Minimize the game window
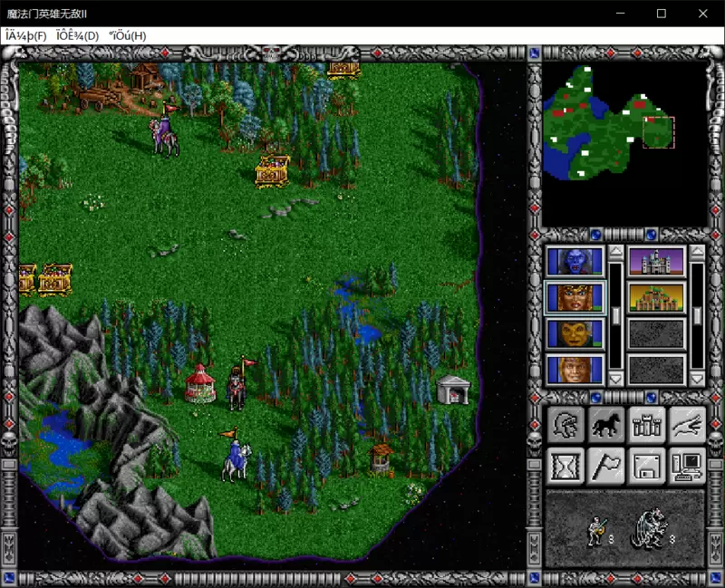The image size is (725, 588). tap(621, 14)
